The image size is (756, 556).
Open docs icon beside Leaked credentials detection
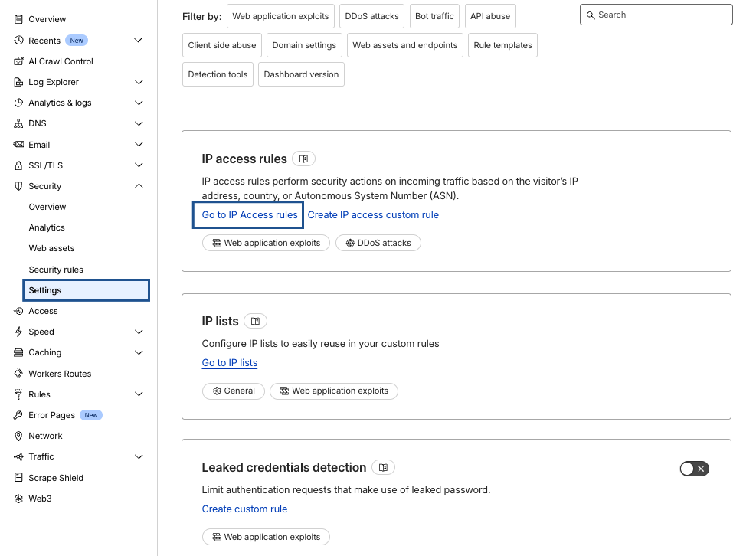(383, 467)
